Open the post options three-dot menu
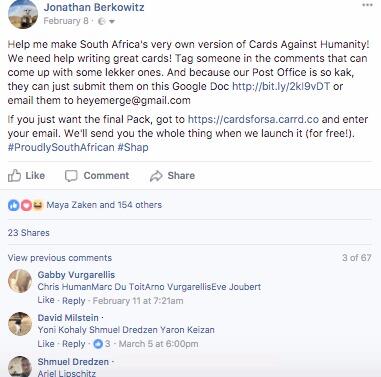This screenshot has width=381, height=377. point(367,5)
